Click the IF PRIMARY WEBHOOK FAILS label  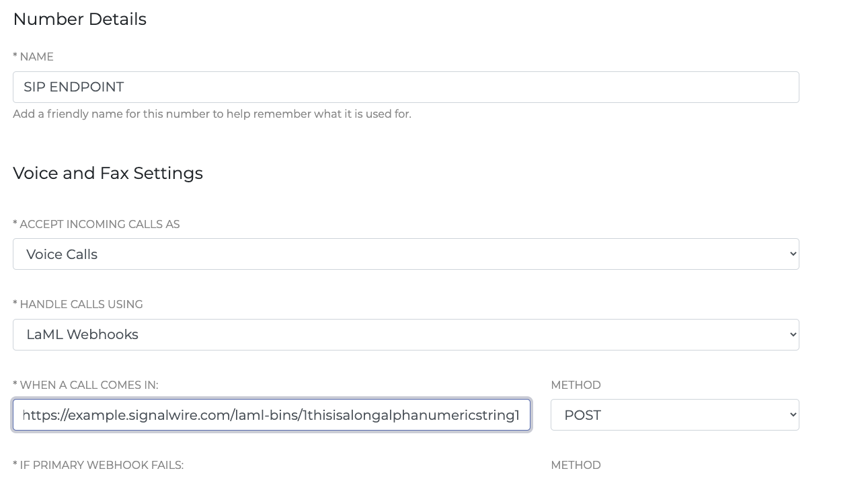click(98, 465)
